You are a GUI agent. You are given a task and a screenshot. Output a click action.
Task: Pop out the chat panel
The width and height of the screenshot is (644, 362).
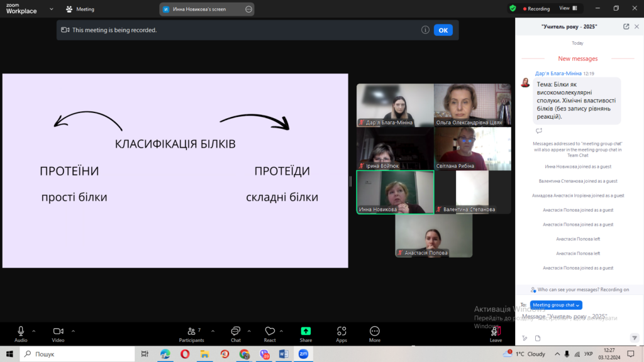click(626, 27)
